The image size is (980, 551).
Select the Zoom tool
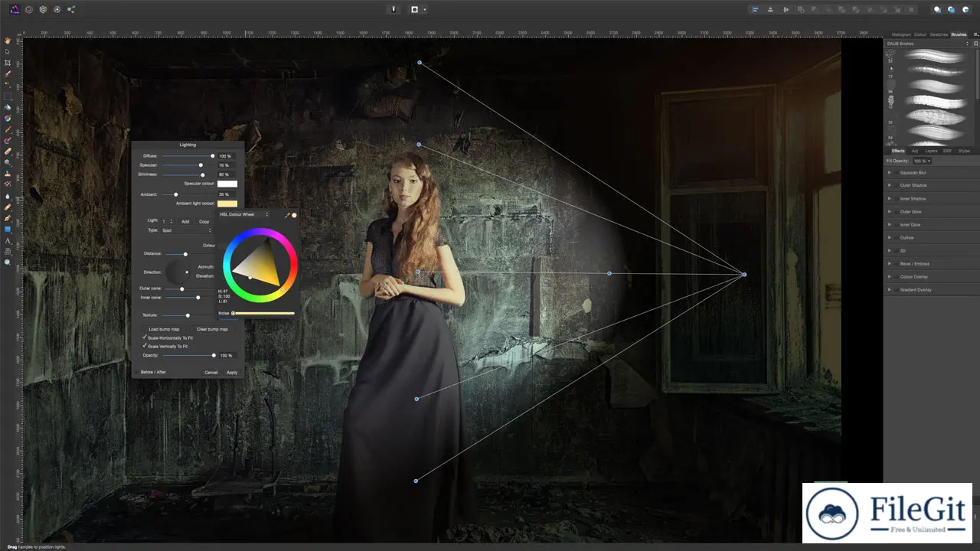pyautogui.click(x=8, y=262)
